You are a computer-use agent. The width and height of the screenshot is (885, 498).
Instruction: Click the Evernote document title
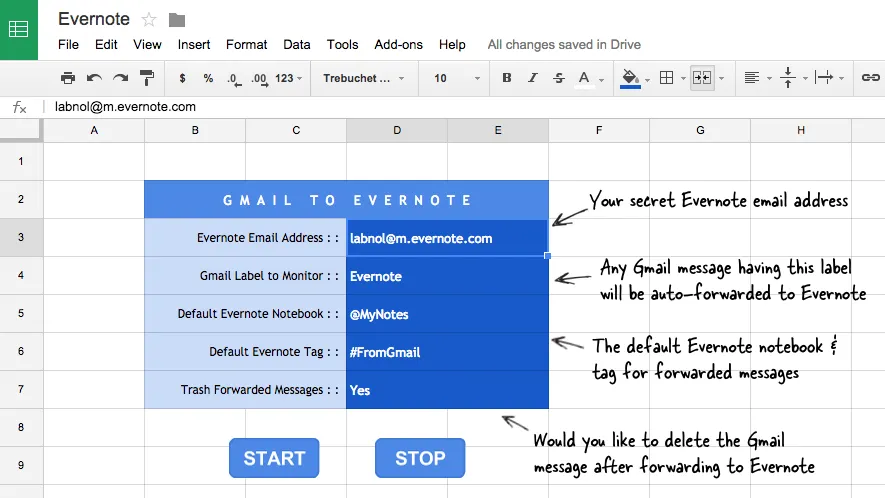(x=94, y=19)
